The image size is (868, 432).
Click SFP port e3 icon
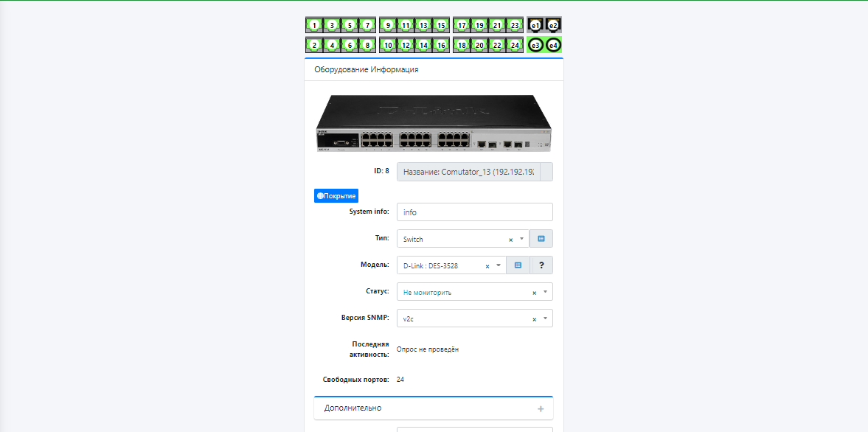[536, 45]
